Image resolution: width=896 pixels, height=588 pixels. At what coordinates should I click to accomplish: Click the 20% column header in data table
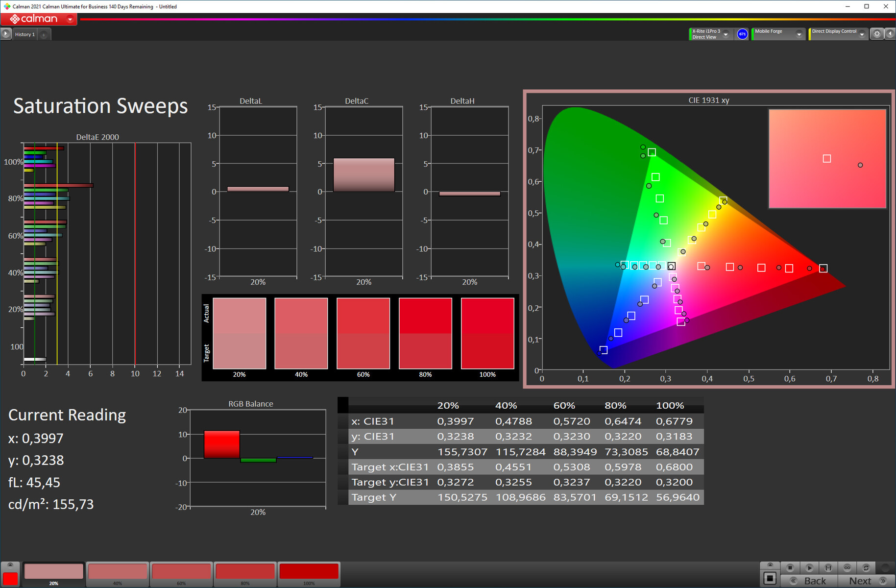pos(448,406)
